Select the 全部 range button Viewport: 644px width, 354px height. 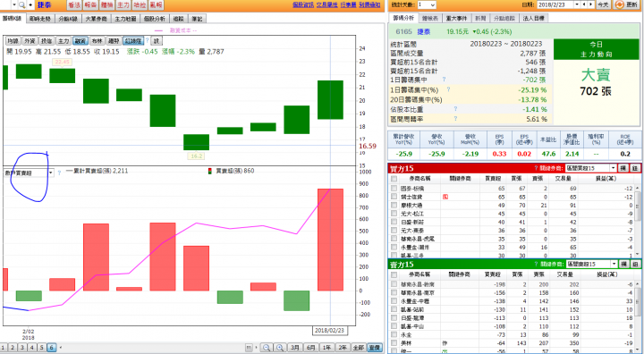pyautogui.click(x=358, y=348)
